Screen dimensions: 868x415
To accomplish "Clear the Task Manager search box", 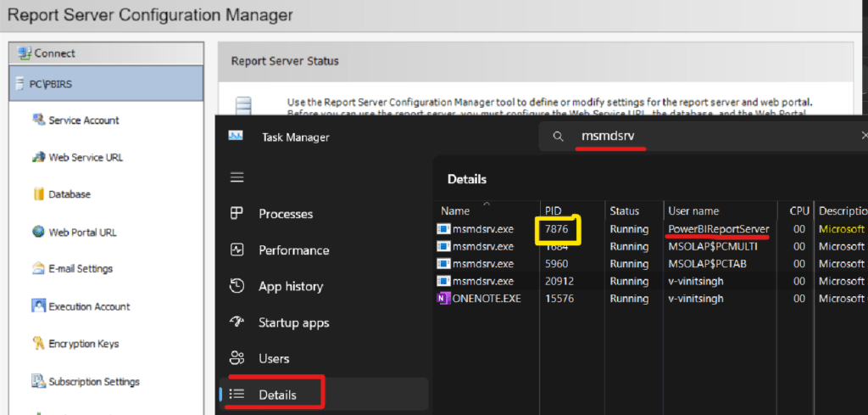I will pos(864,135).
